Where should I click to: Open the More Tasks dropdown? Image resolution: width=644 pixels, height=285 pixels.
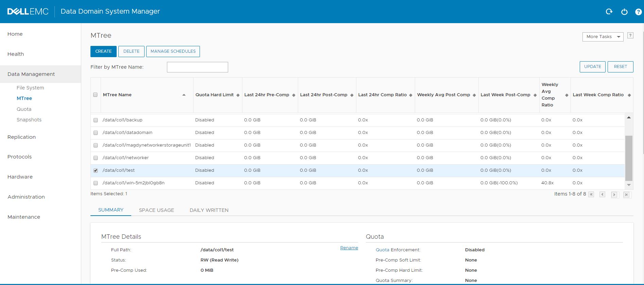point(603,37)
